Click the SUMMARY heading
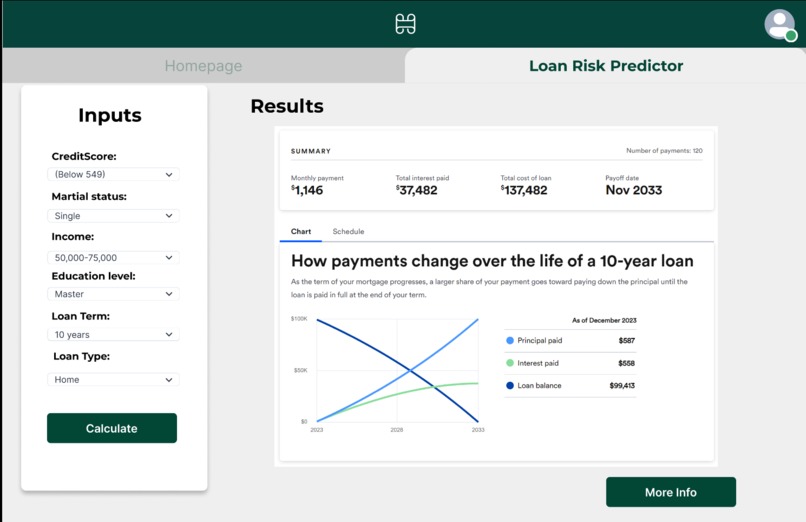 click(311, 151)
